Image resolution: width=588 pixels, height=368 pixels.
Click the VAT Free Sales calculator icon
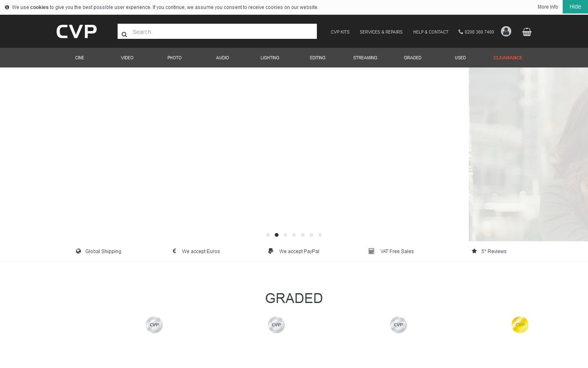[372, 251]
